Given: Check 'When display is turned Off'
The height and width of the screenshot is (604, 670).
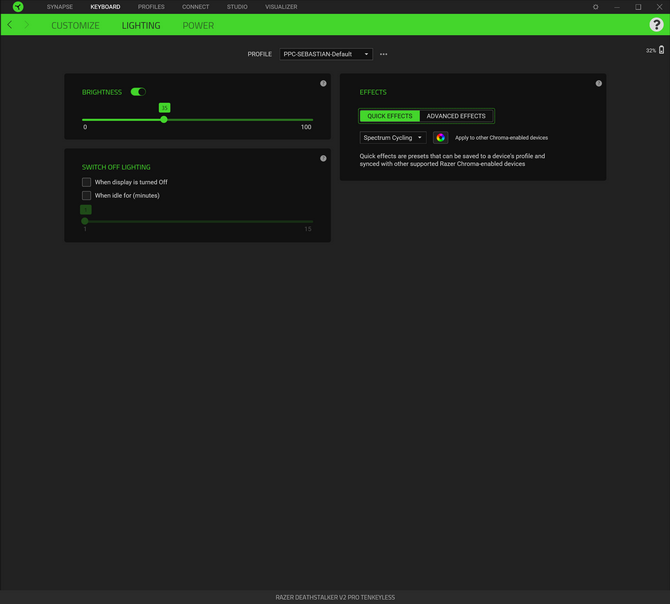Looking at the screenshot, I should [86, 182].
